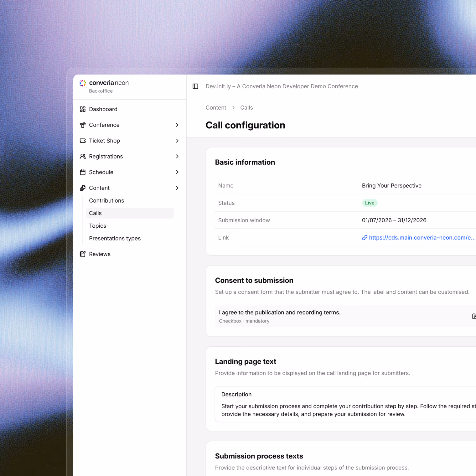Click the Schedule calendar icon
This screenshot has height=476, width=476.
(x=83, y=172)
